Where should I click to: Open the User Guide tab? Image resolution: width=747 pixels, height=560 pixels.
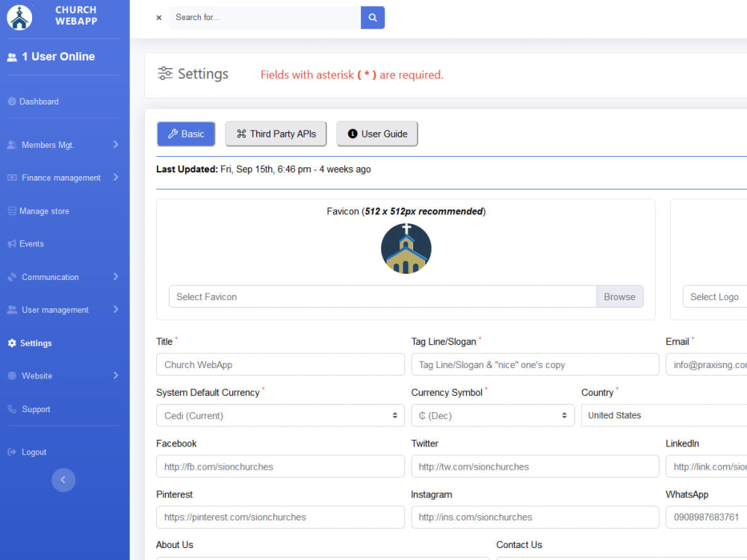[x=377, y=134]
